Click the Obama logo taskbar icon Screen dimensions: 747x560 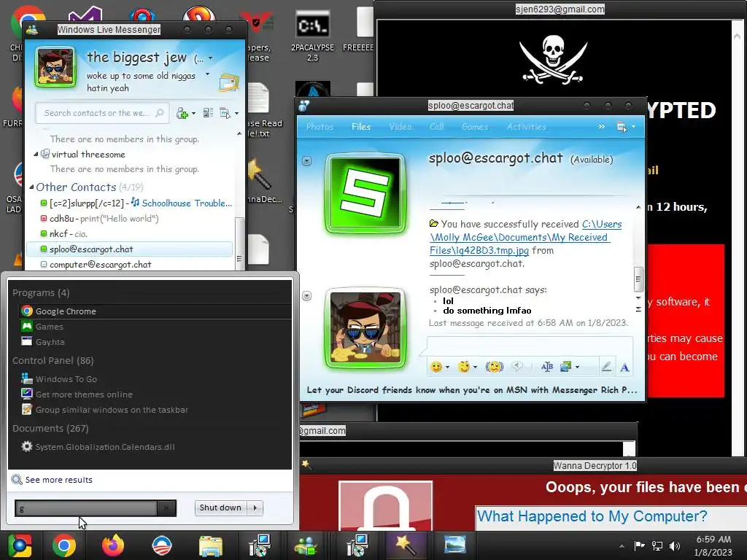161,545
